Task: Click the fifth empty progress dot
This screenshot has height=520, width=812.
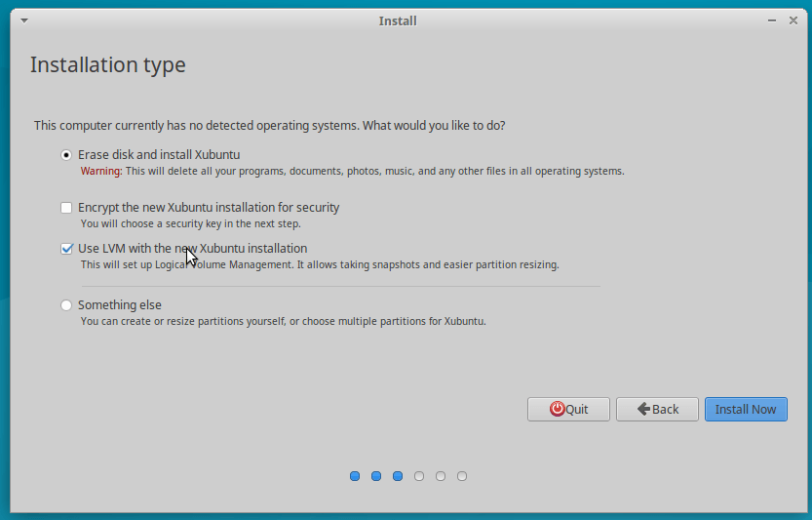Action: pyautogui.click(x=441, y=476)
